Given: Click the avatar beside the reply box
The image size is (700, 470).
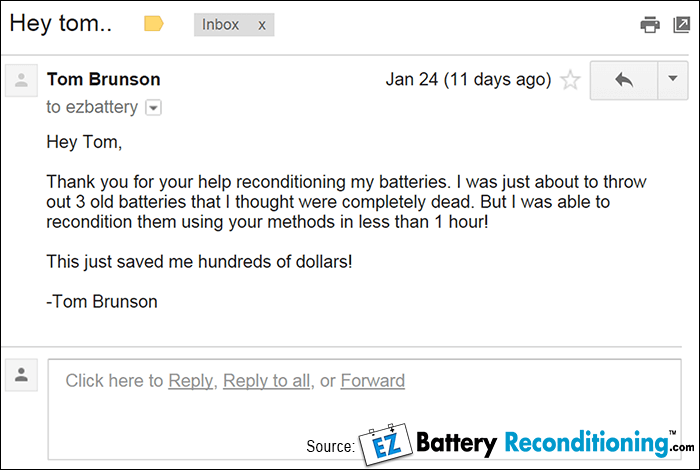Looking at the screenshot, I should click(x=21, y=375).
